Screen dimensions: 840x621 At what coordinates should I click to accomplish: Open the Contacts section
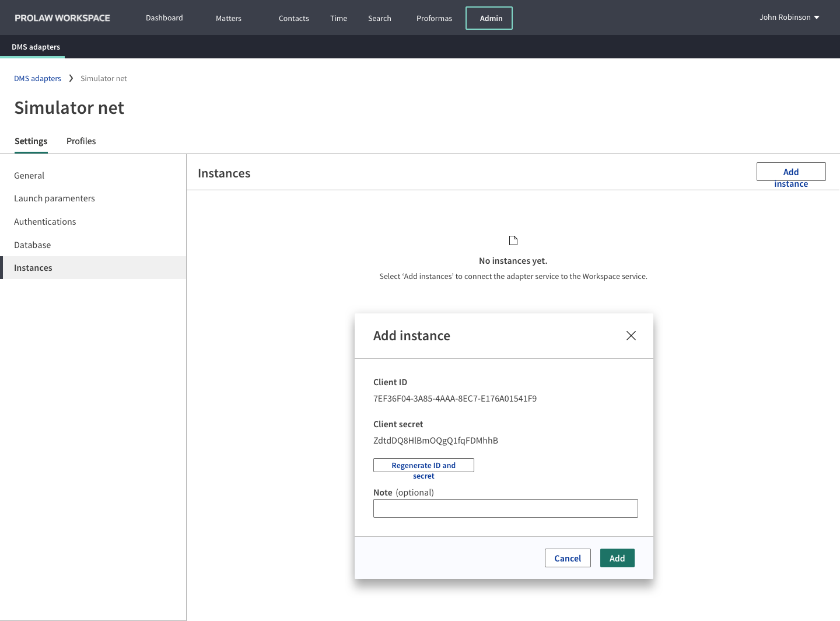click(293, 18)
